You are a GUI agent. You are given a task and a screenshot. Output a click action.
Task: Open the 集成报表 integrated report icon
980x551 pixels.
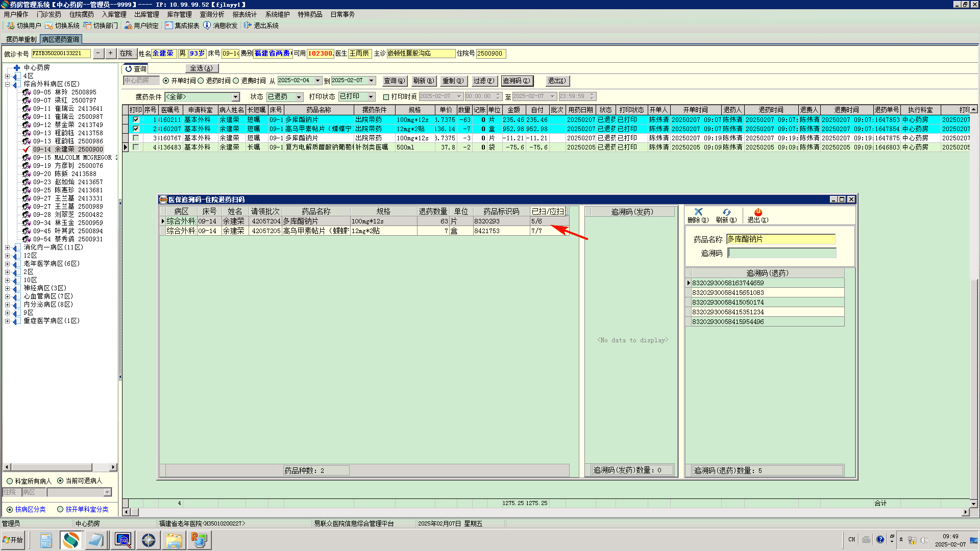[169, 26]
